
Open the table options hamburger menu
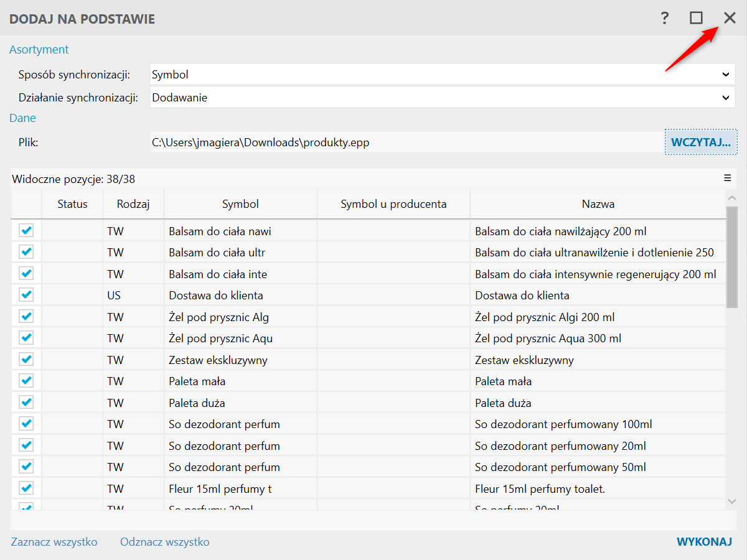tap(727, 178)
